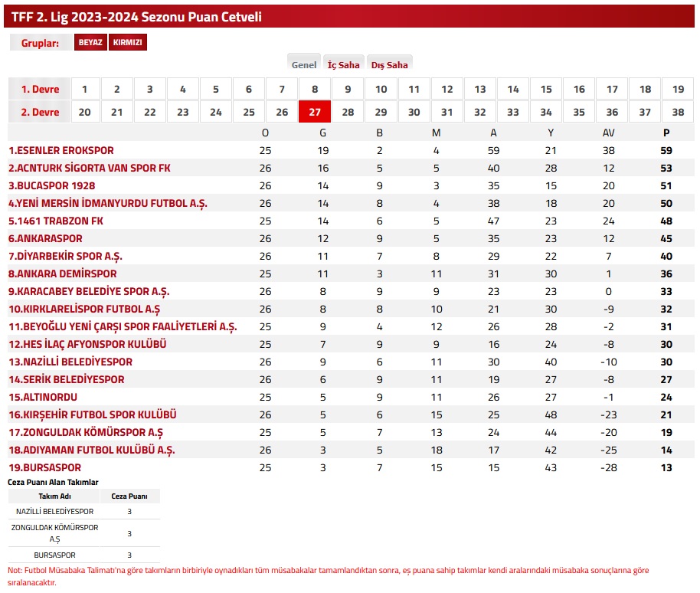Viewport: 700px width, 593px height.
Task: Open Serik Belediyespor team link
Action: point(67,379)
